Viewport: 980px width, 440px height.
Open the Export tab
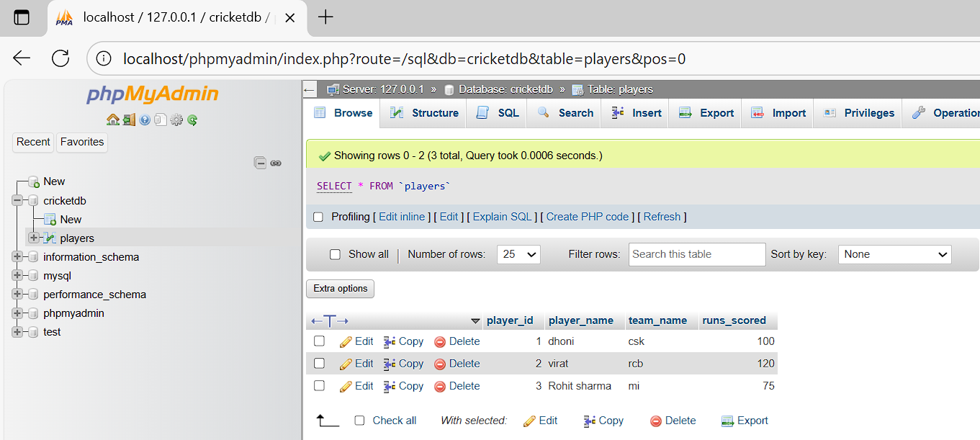[x=707, y=113]
